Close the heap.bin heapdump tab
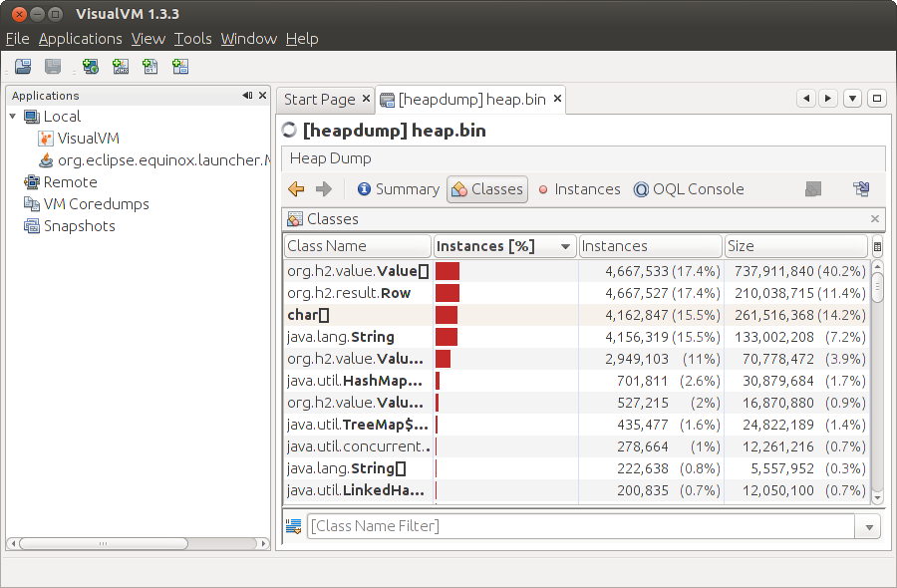The image size is (897, 588). pos(557,99)
